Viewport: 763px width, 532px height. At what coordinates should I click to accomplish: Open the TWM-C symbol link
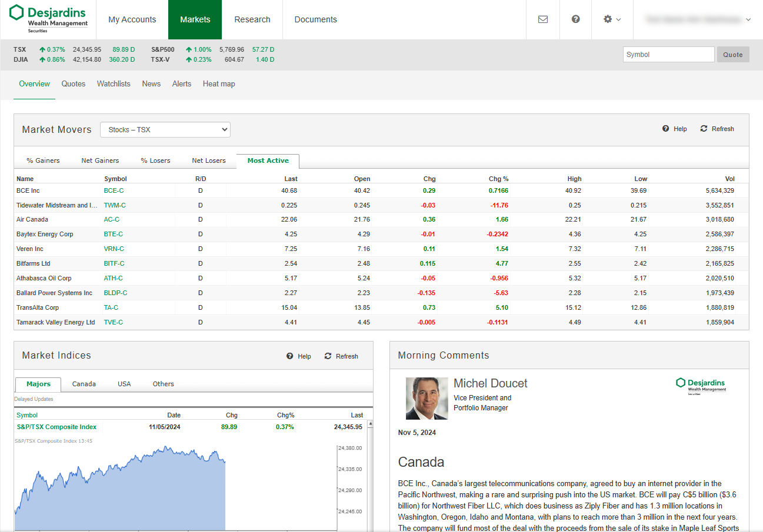115,205
